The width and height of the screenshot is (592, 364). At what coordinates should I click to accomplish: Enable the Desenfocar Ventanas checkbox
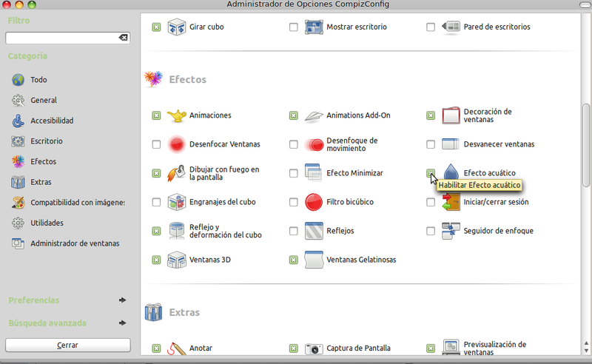point(156,144)
